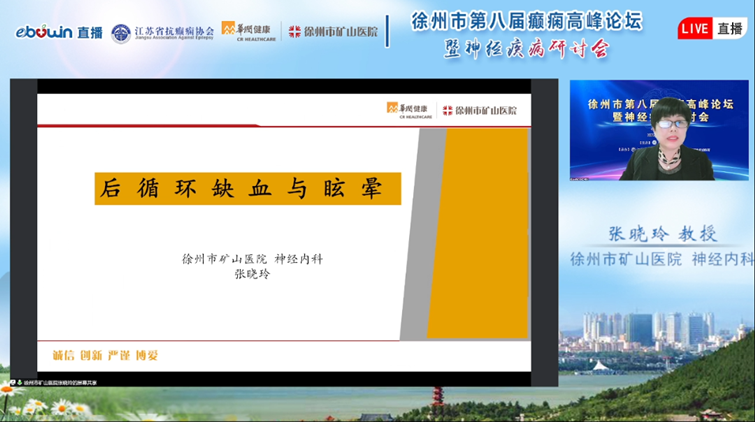Image resolution: width=755 pixels, height=422 pixels.
Task: Click the slide text 徐州市矿山医院 神经内科
Action: (252, 256)
